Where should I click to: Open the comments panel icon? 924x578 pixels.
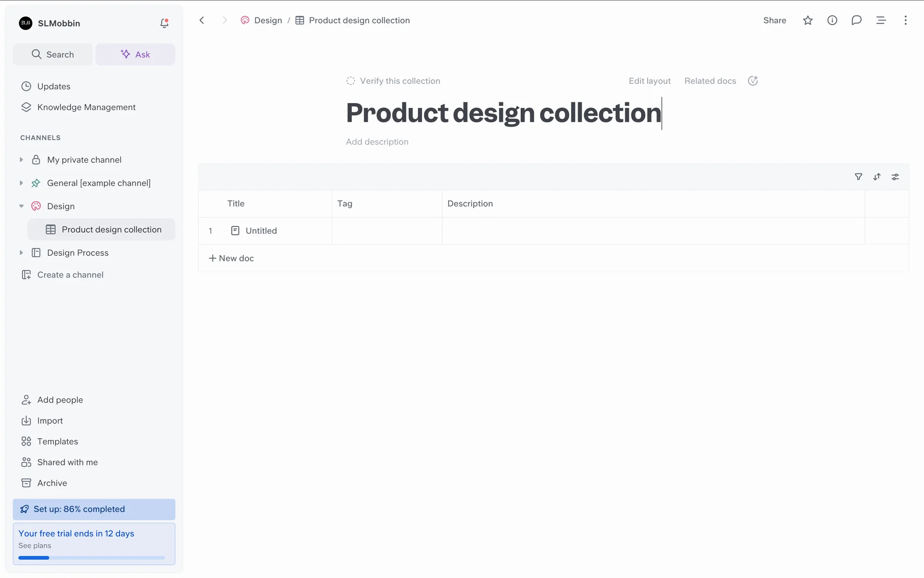(x=856, y=20)
